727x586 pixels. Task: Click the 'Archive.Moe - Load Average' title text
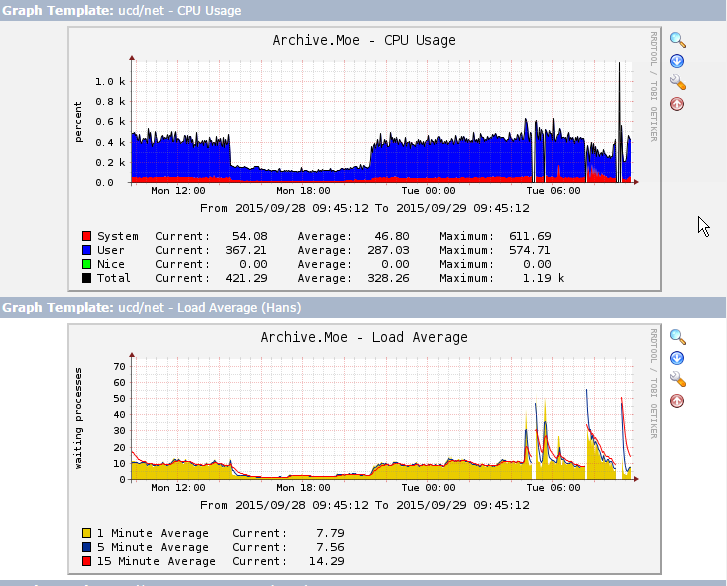pyautogui.click(x=364, y=337)
